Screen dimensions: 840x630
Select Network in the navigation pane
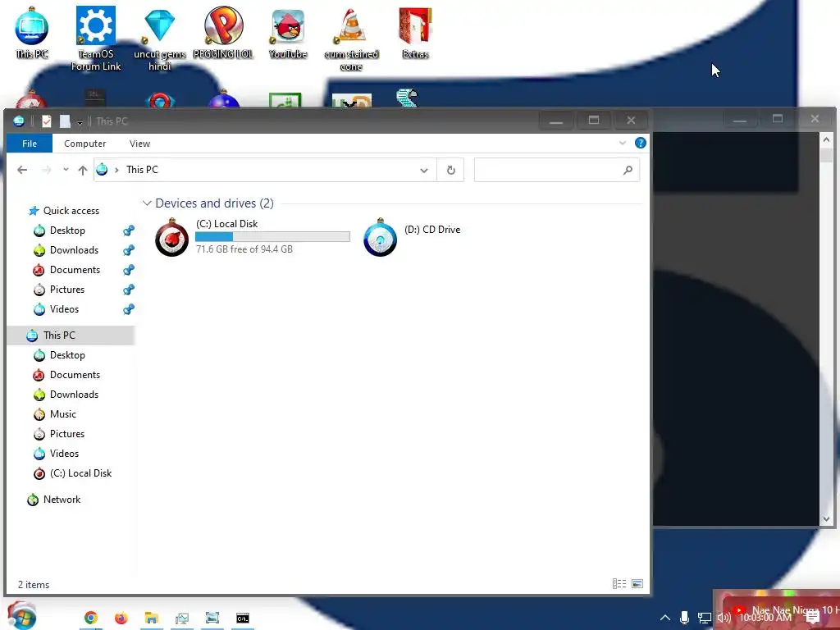[x=62, y=500]
